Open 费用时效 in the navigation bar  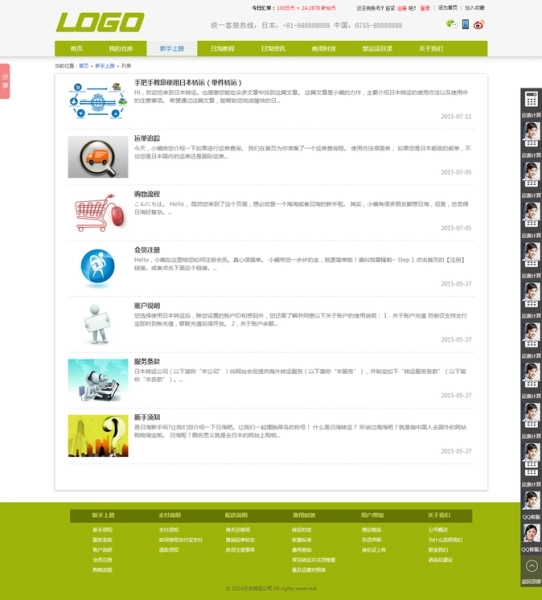point(323,49)
